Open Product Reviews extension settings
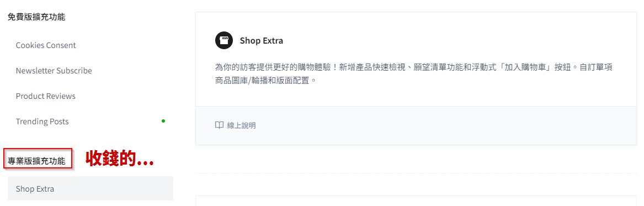Viewport: 644px width, 206px height. click(x=46, y=96)
